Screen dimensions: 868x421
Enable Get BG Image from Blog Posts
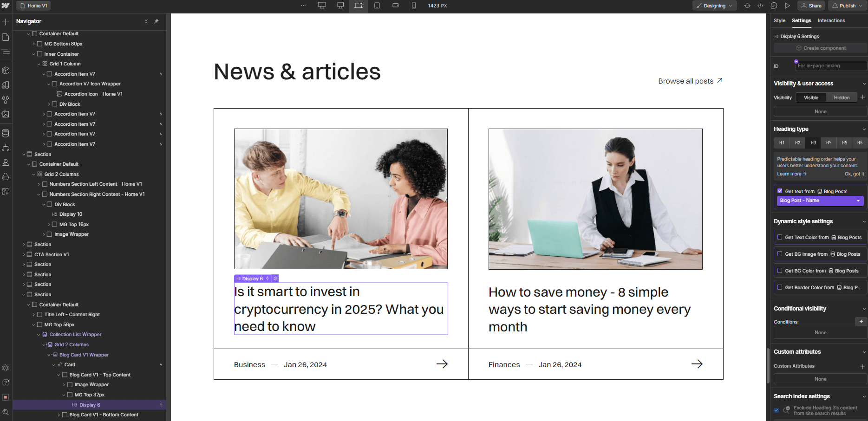coord(780,254)
